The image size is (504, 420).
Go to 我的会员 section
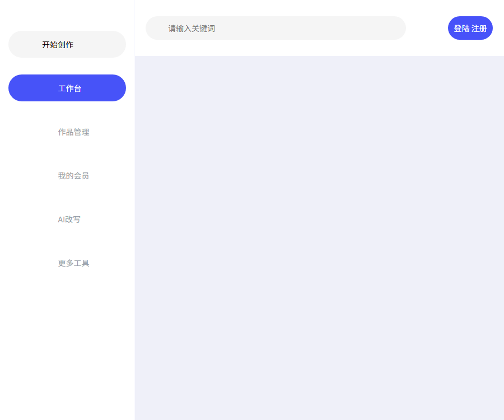click(67, 175)
